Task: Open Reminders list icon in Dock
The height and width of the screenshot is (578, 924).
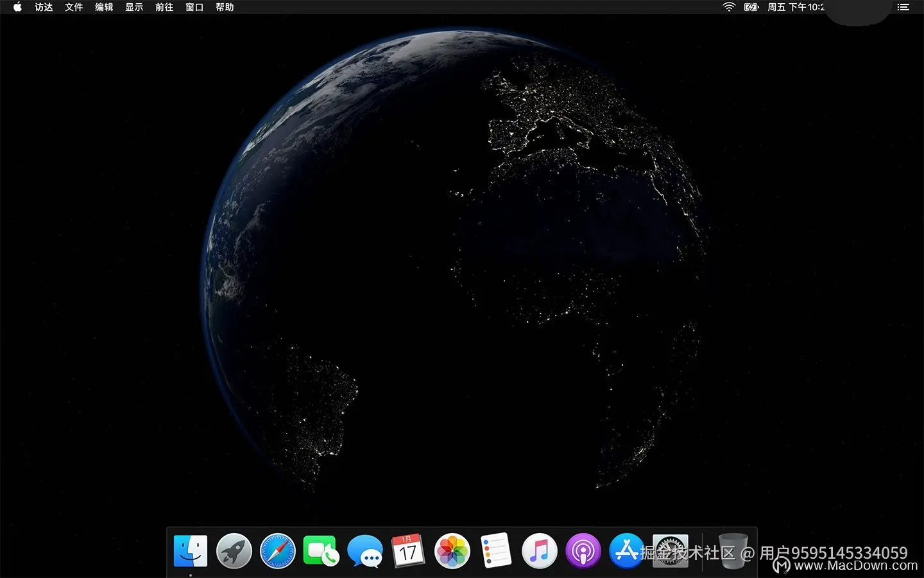Action: (495, 551)
